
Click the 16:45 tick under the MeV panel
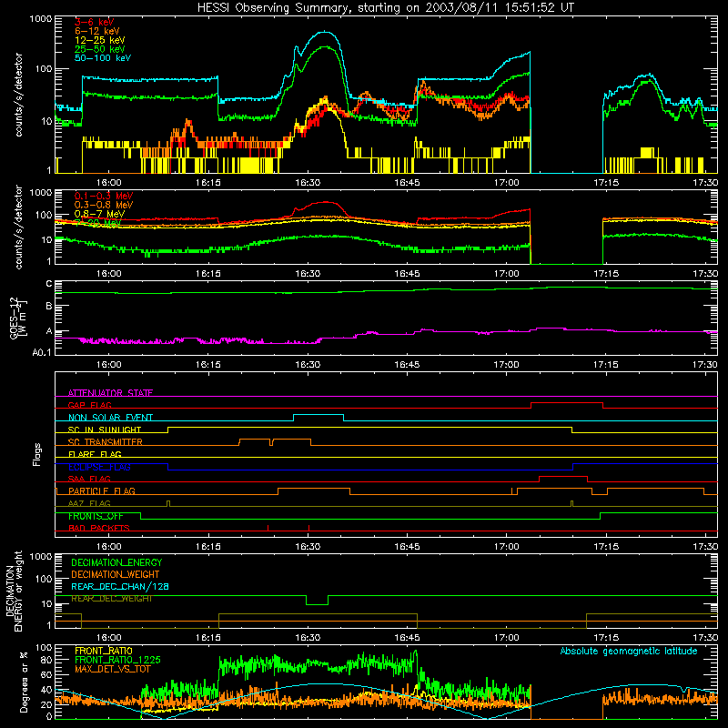click(x=407, y=274)
